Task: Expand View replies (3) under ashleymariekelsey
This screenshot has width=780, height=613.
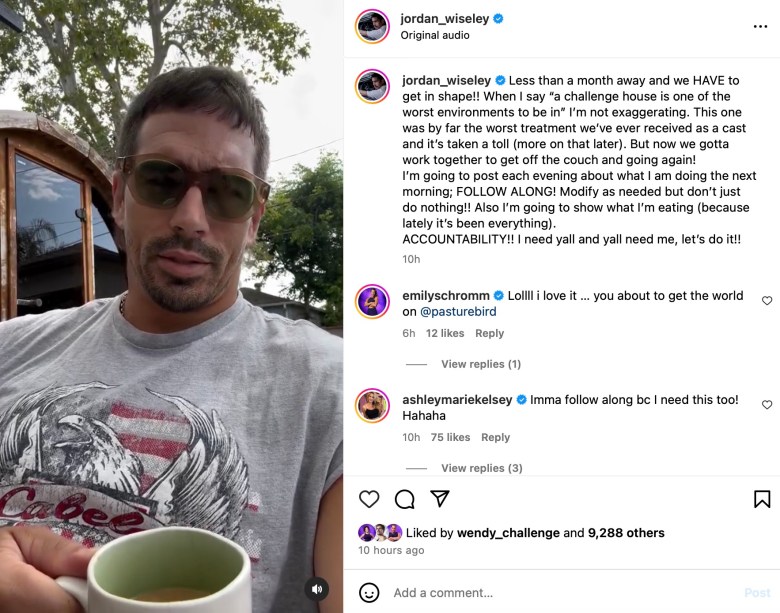Action: 482,468
